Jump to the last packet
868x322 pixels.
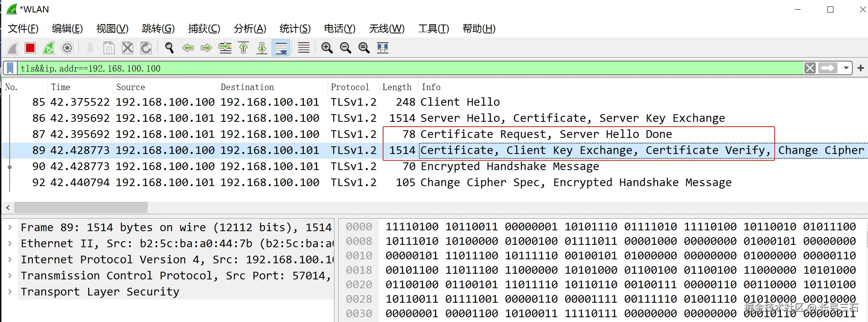click(x=262, y=48)
